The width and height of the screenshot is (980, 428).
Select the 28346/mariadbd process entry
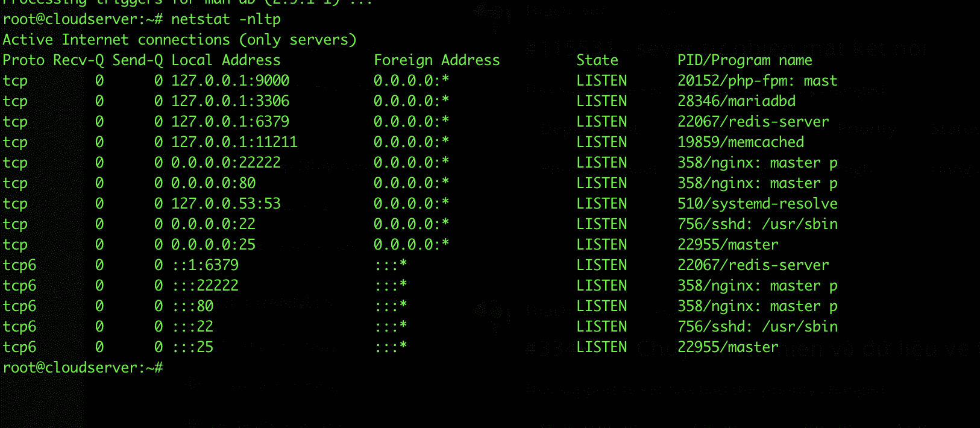[x=736, y=101]
